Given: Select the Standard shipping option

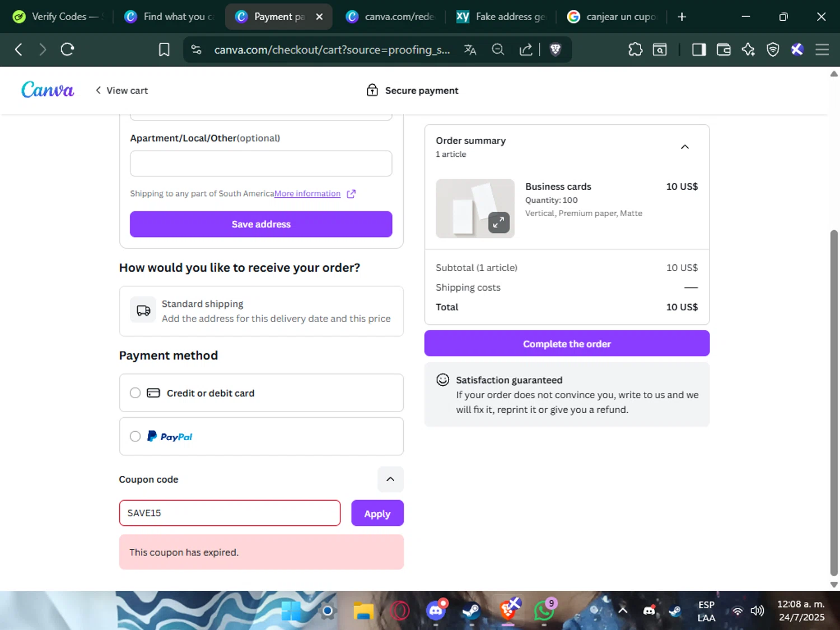Looking at the screenshot, I should coord(261,311).
